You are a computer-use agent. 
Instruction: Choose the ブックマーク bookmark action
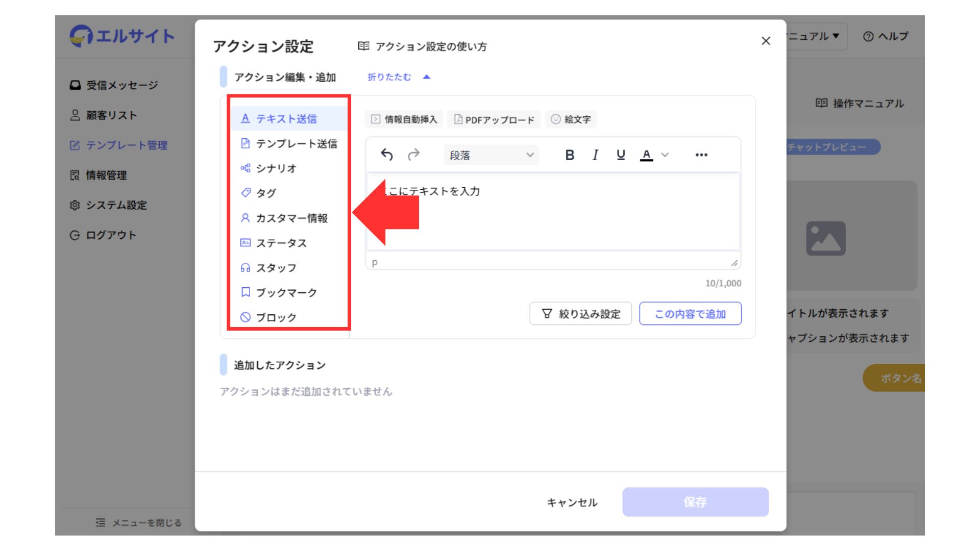[286, 292]
